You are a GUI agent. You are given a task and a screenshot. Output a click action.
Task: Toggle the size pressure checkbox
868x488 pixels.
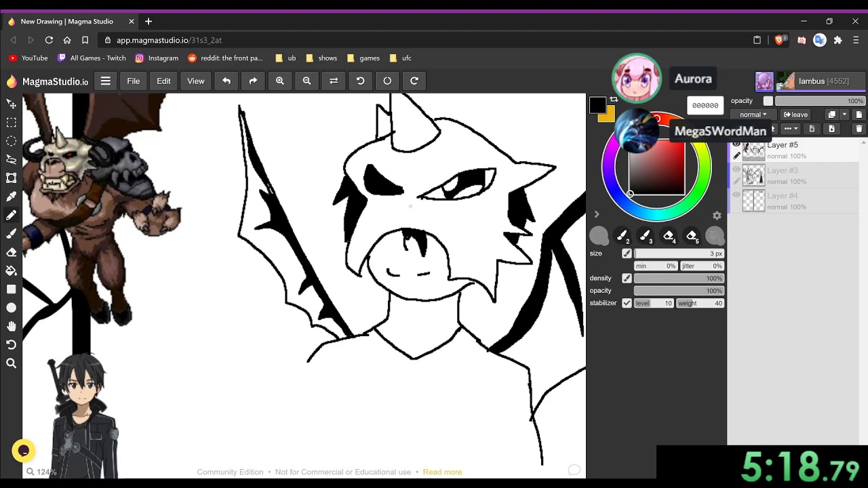point(627,253)
